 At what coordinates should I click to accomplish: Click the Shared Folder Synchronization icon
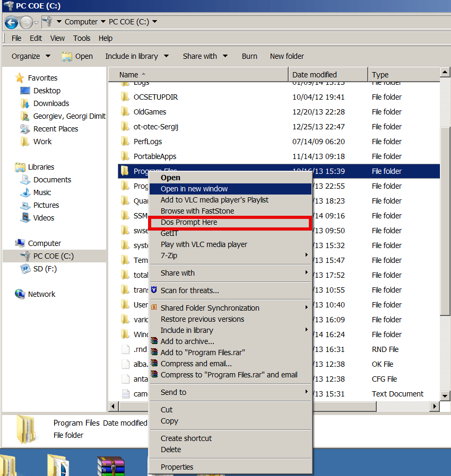(154, 307)
